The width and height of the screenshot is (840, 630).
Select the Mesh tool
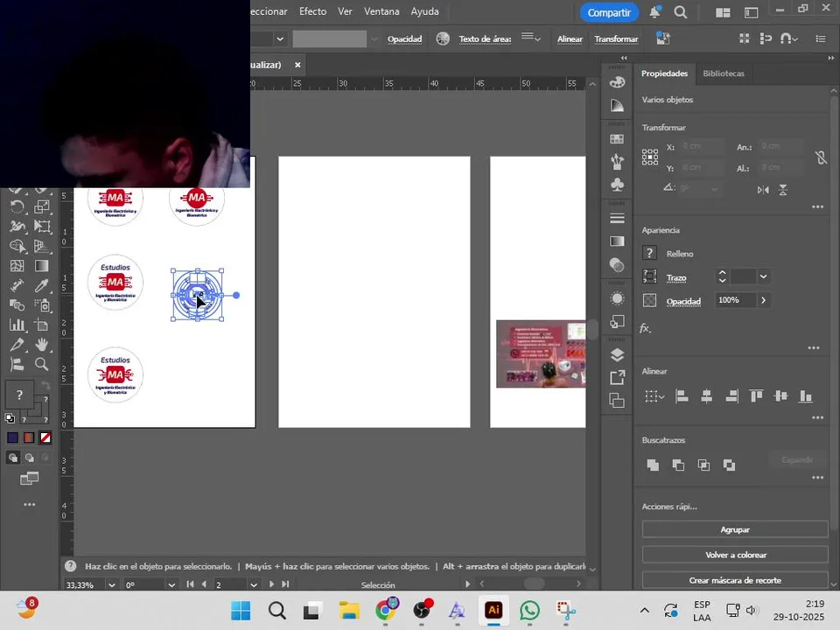(17, 266)
